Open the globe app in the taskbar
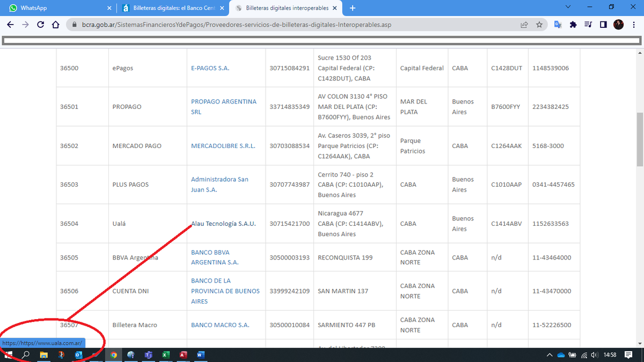 [x=131, y=355]
